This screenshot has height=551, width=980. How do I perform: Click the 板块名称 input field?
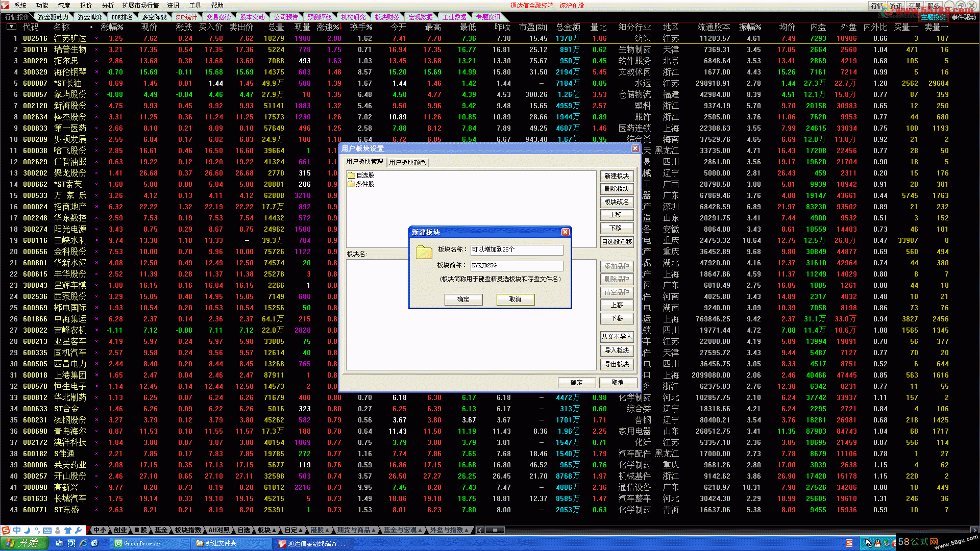(x=517, y=249)
